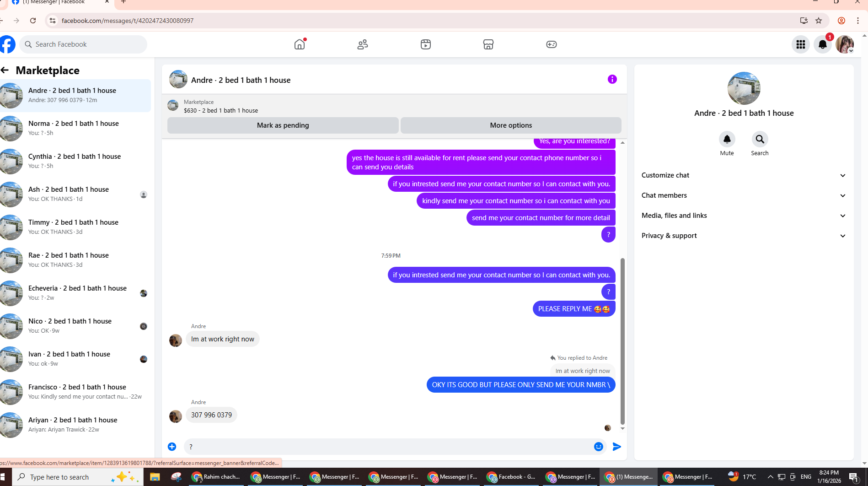The height and width of the screenshot is (486, 868).
Task: Open the Friends icon in top navigation
Action: pyautogui.click(x=363, y=44)
